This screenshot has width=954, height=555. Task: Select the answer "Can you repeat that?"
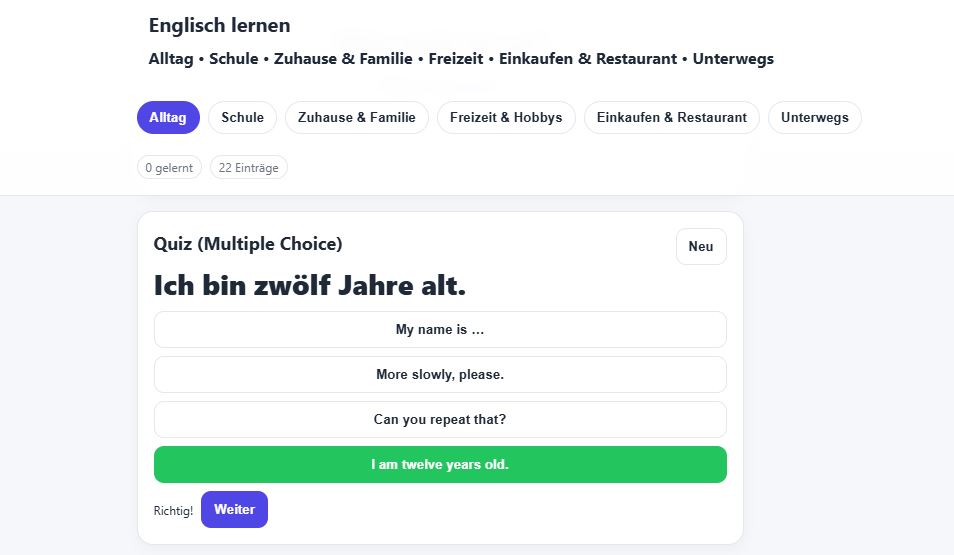440,420
